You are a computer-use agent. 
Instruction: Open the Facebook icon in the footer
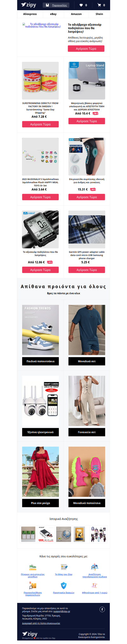click(102, 609)
